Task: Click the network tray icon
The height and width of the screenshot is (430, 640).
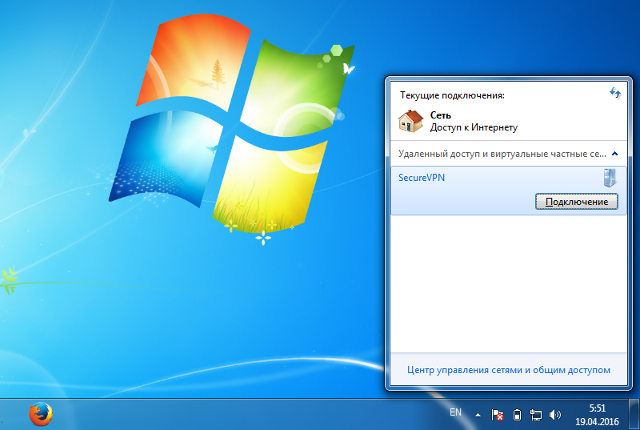Action: coord(536,415)
